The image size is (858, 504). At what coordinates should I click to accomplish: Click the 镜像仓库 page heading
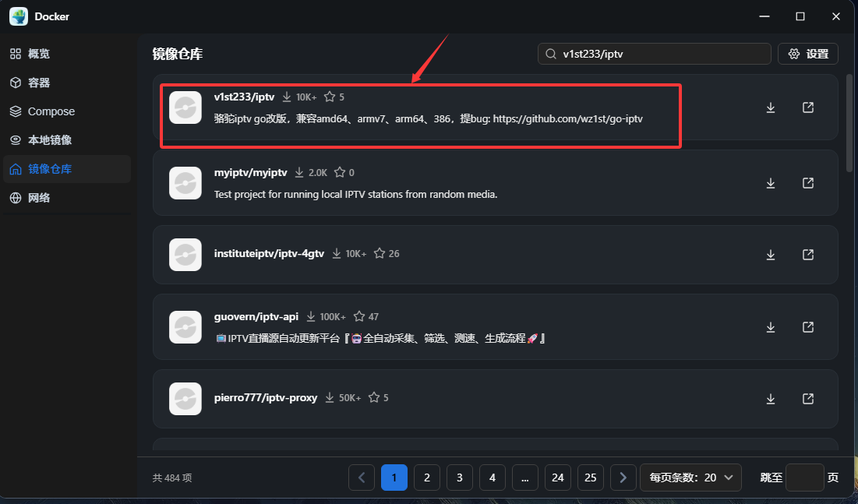coord(178,55)
